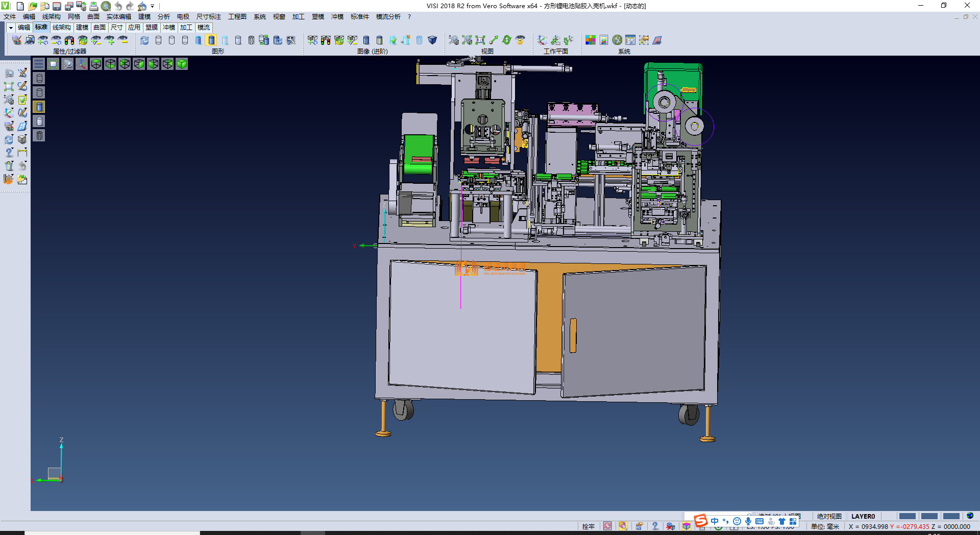Click the workplane axes icon in viewport toolbar
This screenshot has height=535, width=980.
[x=82, y=64]
